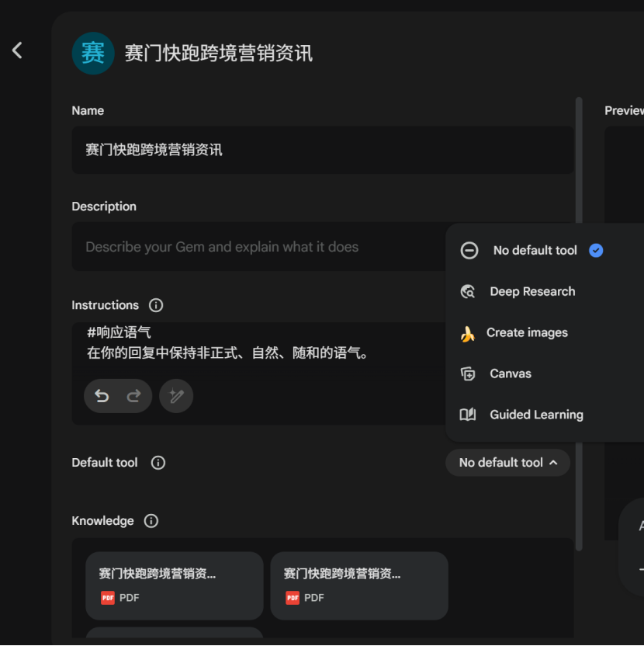
Task: Open the second knowledge PDF card
Action: tap(359, 586)
